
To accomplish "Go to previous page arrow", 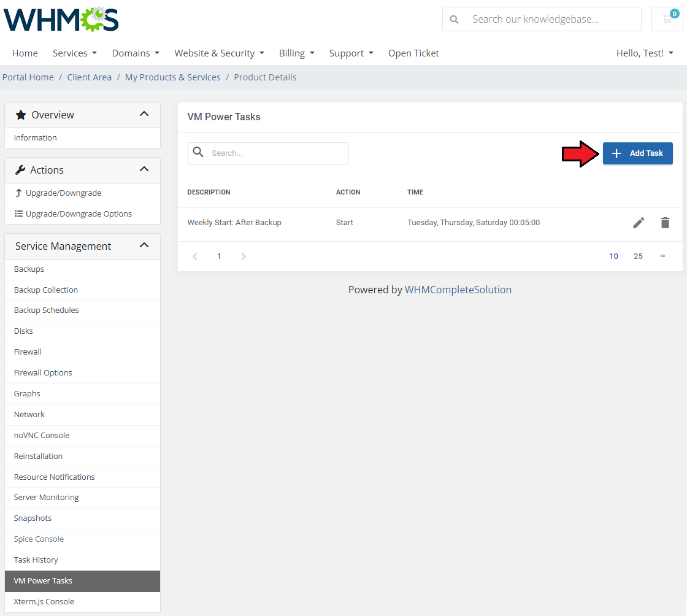I will [195, 256].
